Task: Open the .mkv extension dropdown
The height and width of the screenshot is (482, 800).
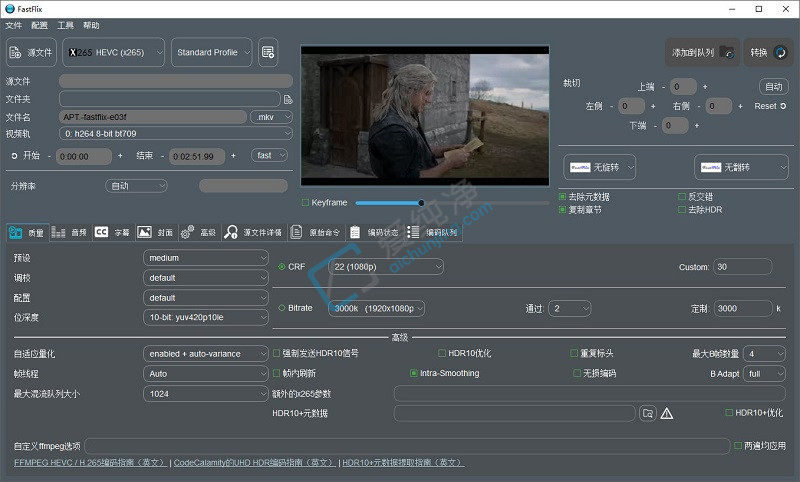Action: 271,117
